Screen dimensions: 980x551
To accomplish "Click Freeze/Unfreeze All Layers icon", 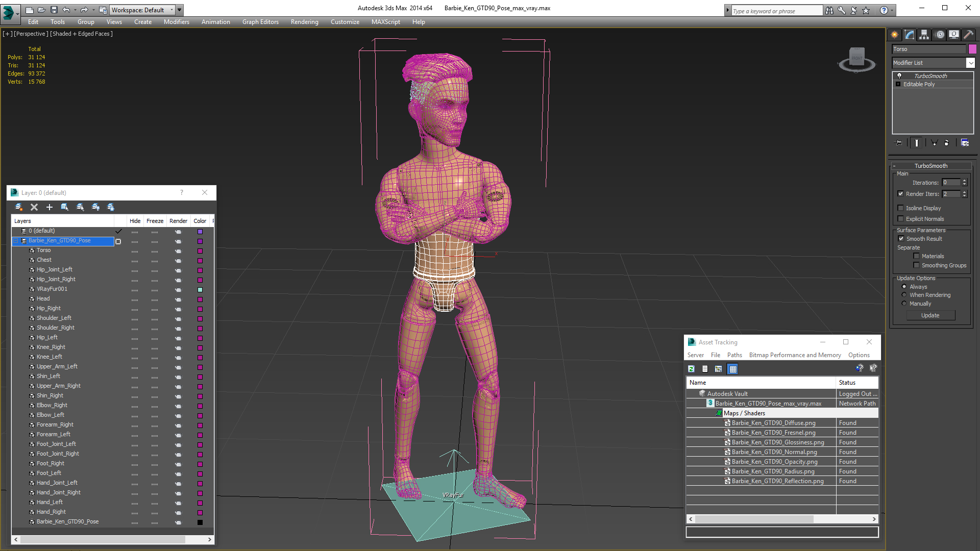I will click(111, 207).
